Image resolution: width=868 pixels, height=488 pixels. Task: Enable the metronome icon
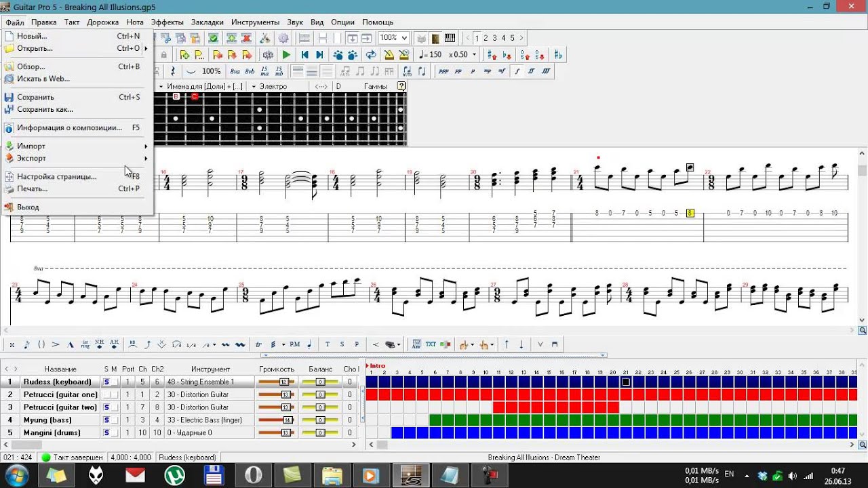[x=389, y=55]
